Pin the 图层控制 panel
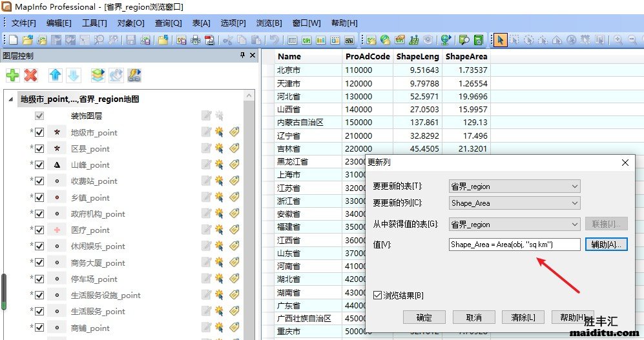Screen dimensions: 644x340 pos(243,55)
